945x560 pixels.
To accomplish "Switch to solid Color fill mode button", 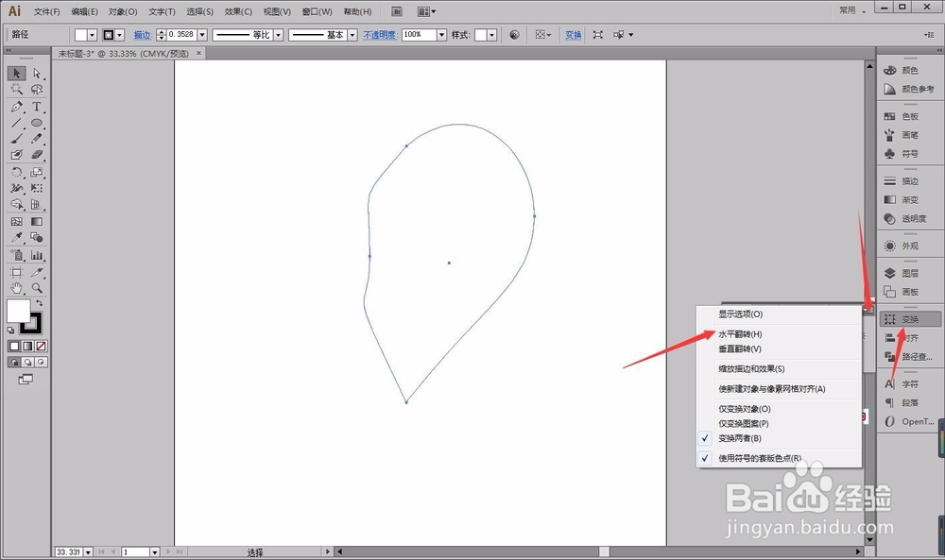I will pos(14,347).
